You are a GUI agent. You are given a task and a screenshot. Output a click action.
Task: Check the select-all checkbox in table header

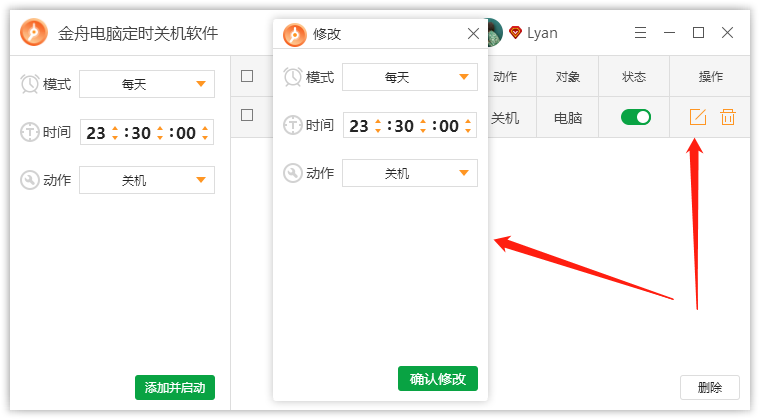[247, 76]
